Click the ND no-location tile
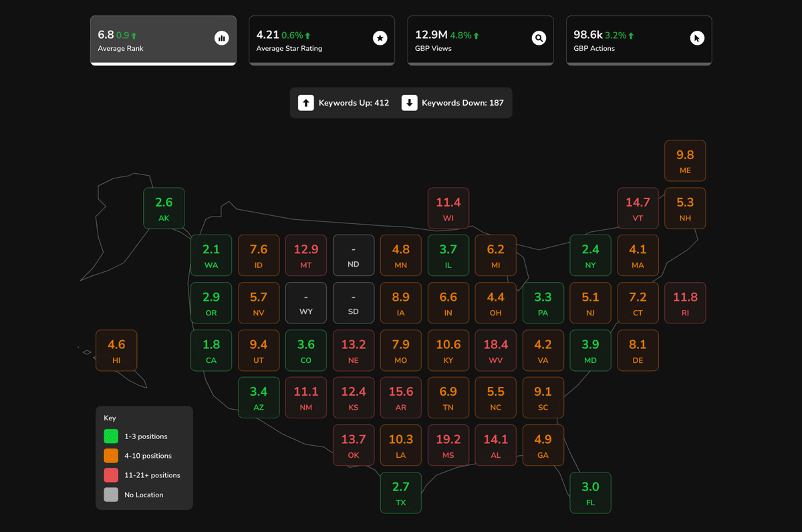The width and height of the screenshot is (802, 532). click(x=354, y=255)
